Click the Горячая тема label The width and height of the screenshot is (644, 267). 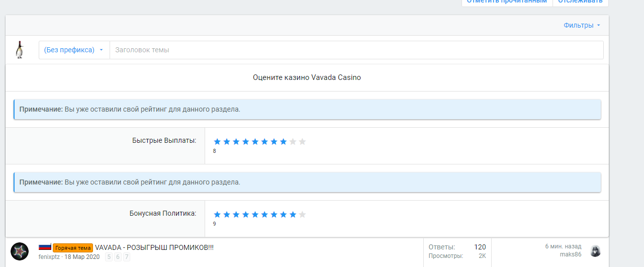tap(73, 248)
